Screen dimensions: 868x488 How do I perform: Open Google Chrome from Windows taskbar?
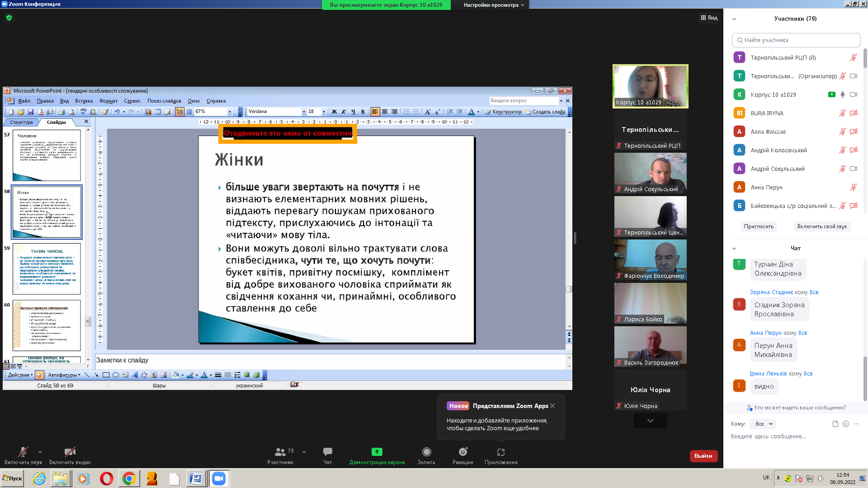(x=129, y=479)
